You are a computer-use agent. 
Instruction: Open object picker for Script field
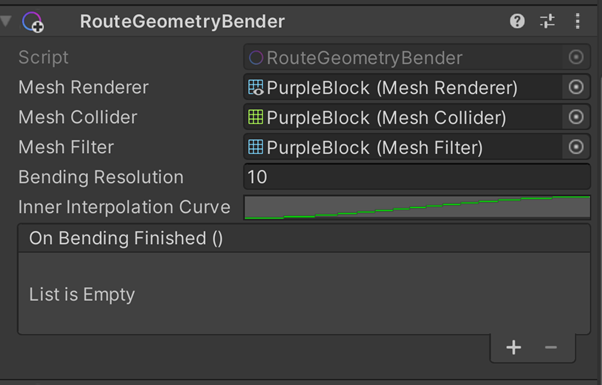pyautogui.click(x=576, y=57)
